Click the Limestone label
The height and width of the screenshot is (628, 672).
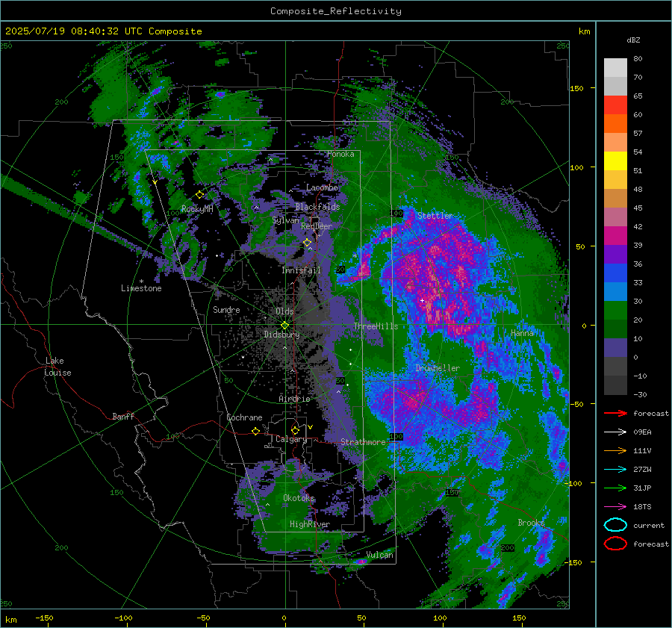coord(141,288)
